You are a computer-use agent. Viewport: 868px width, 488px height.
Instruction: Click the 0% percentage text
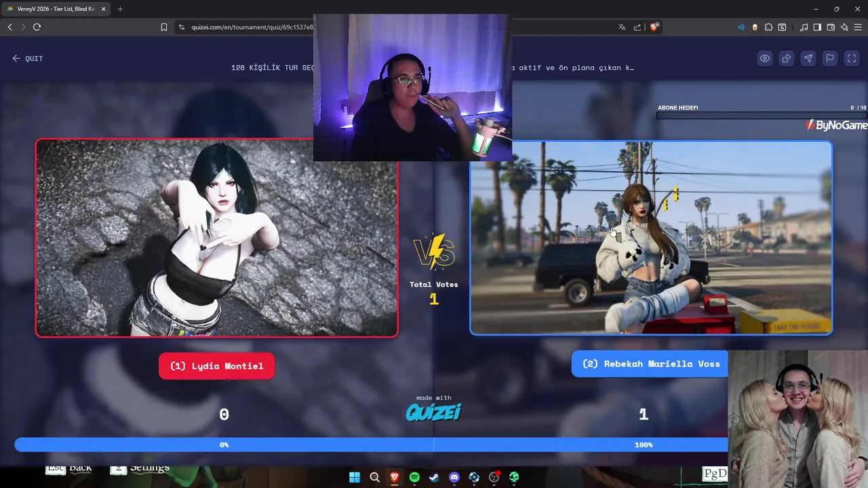coord(224,445)
